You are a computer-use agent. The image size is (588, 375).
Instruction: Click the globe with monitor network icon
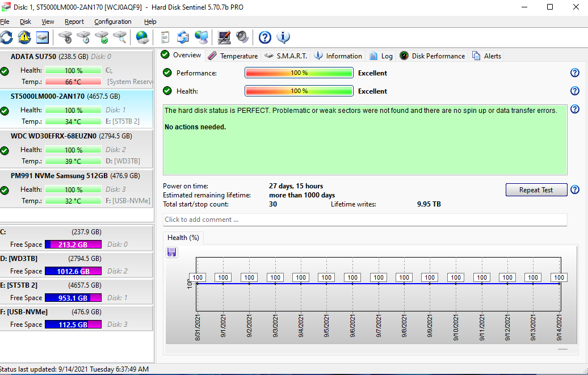click(201, 37)
